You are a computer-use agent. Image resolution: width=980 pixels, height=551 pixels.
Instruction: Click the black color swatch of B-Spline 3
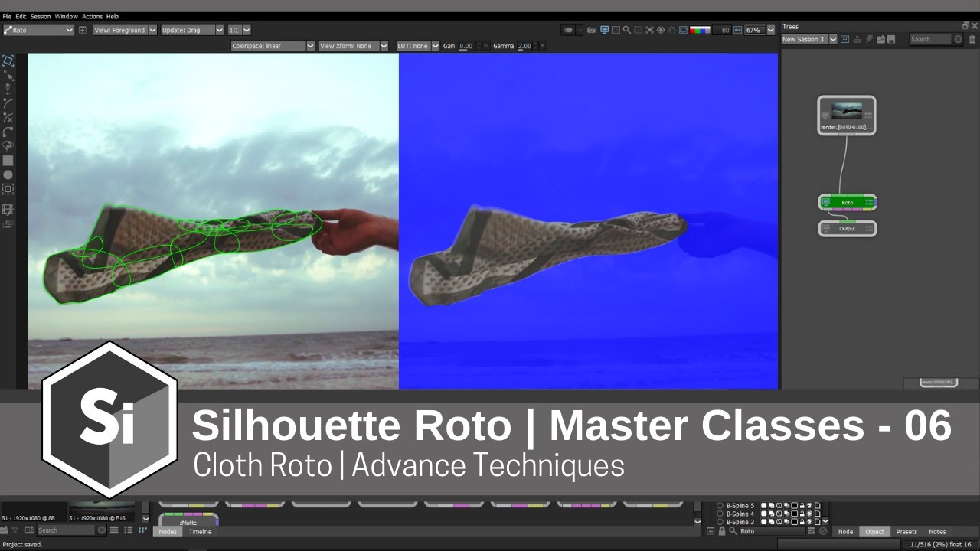click(x=795, y=522)
